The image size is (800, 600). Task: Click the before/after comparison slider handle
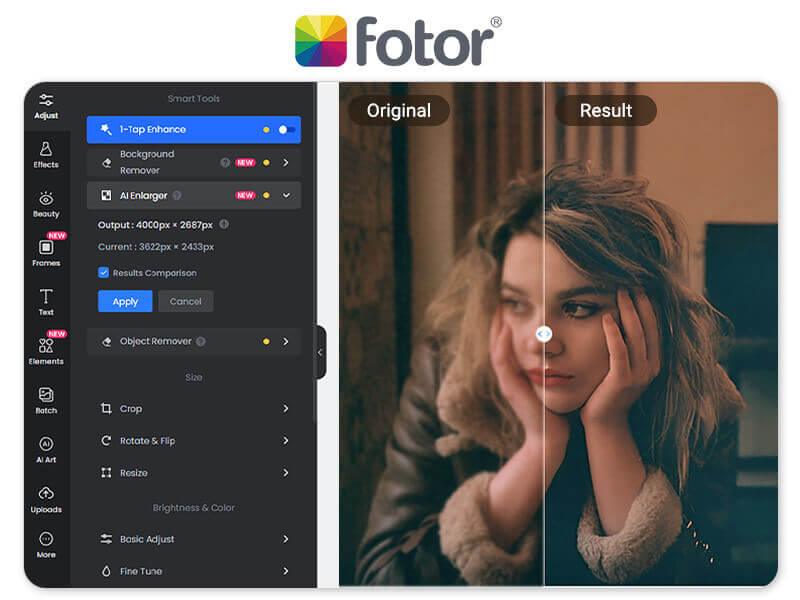point(543,334)
